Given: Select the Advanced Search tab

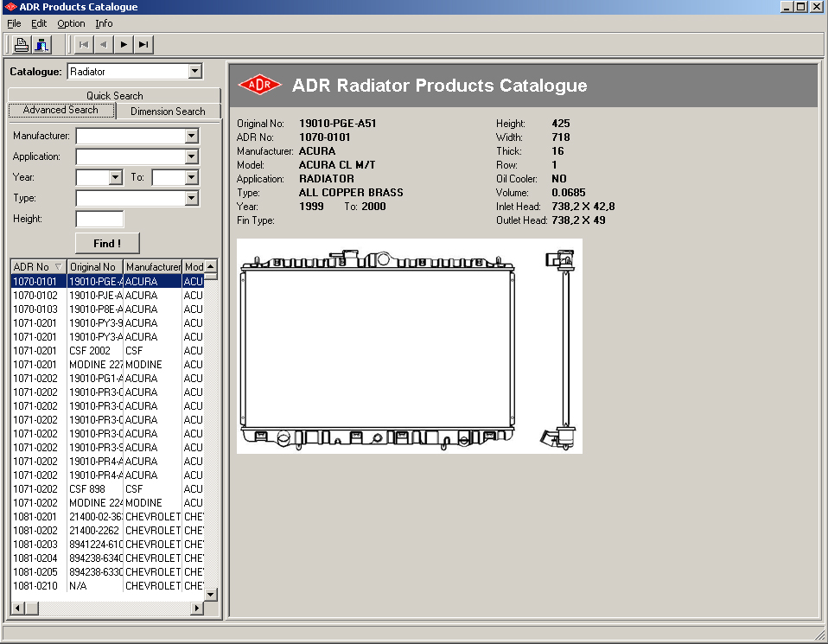Looking at the screenshot, I should point(61,110).
